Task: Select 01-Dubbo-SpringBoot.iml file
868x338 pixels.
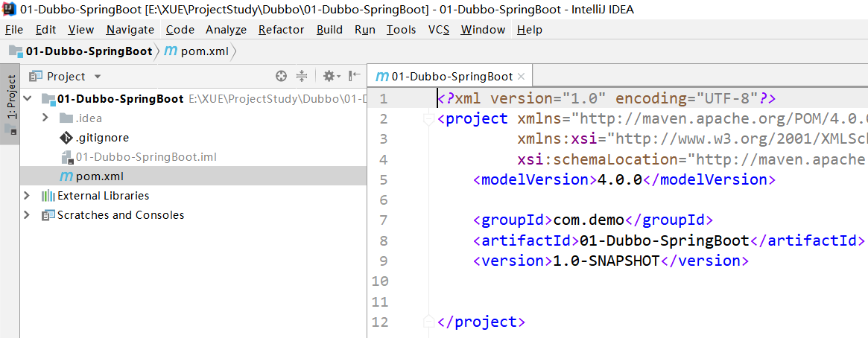Action: [145, 157]
